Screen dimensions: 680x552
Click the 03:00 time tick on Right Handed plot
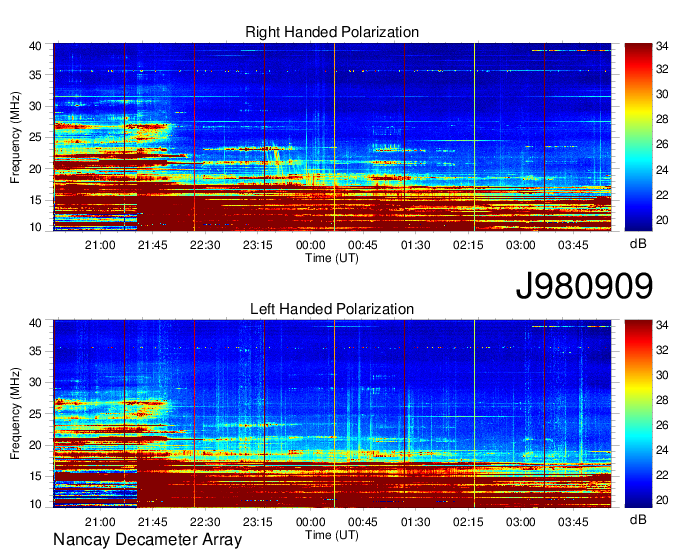(520, 245)
